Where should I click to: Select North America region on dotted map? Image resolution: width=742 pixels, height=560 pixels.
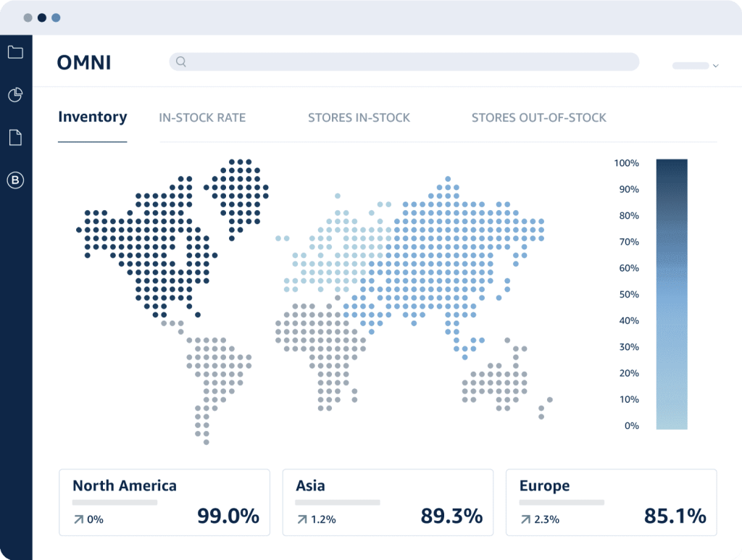146,246
